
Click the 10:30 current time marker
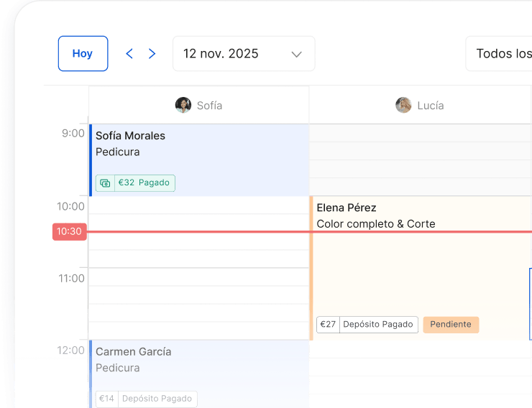(70, 232)
